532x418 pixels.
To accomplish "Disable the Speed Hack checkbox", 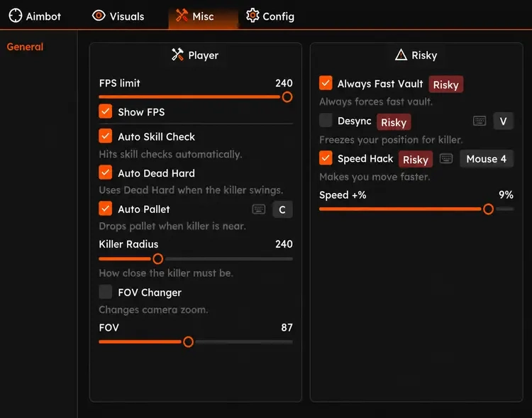I will [x=326, y=158].
